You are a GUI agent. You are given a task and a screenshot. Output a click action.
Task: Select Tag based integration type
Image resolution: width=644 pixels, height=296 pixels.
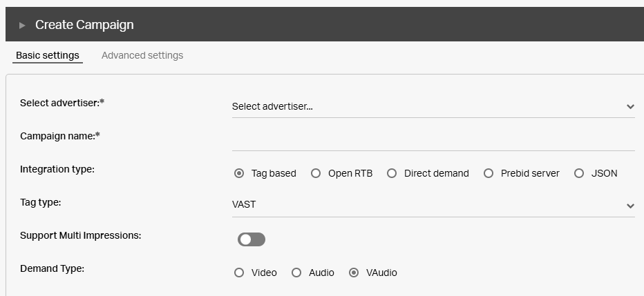pyautogui.click(x=239, y=173)
